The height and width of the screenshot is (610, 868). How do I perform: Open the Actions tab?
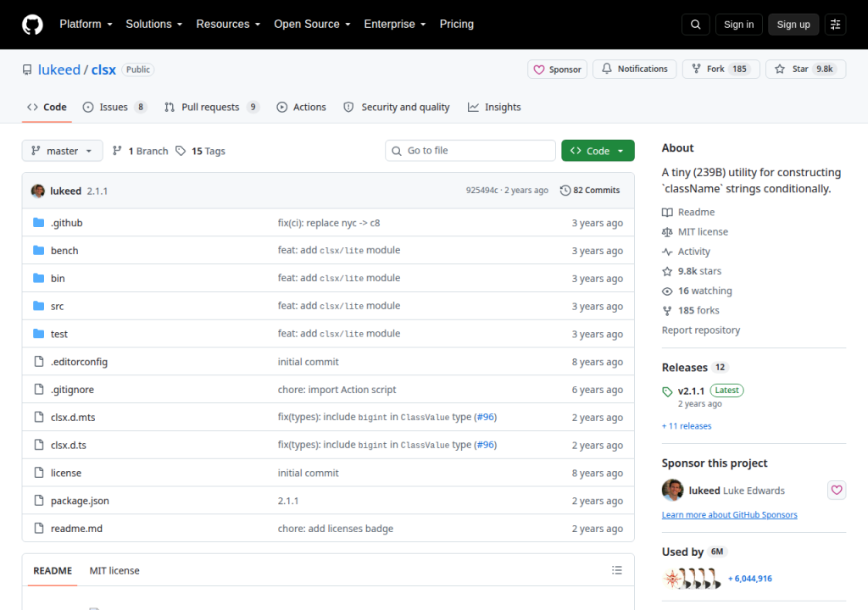pos(302,108)
